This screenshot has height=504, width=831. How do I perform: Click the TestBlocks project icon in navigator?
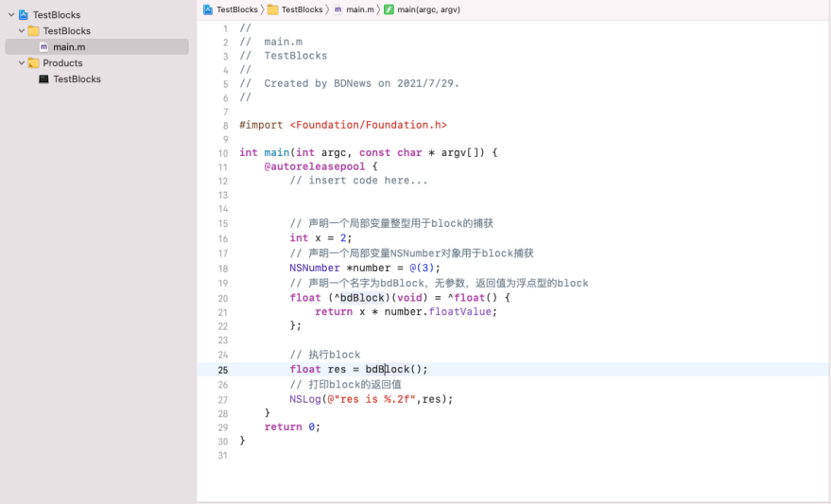click(24, 15)
